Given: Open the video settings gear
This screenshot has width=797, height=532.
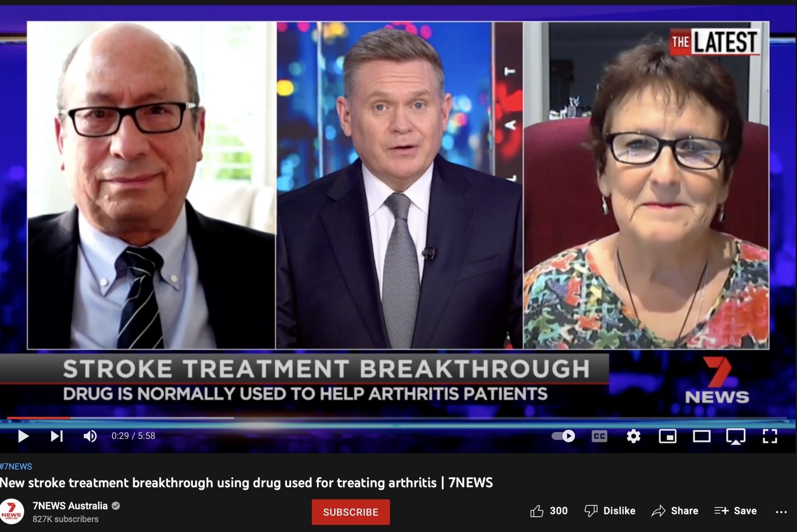Looking at the screenshot, I should click(x=633, y=436).
